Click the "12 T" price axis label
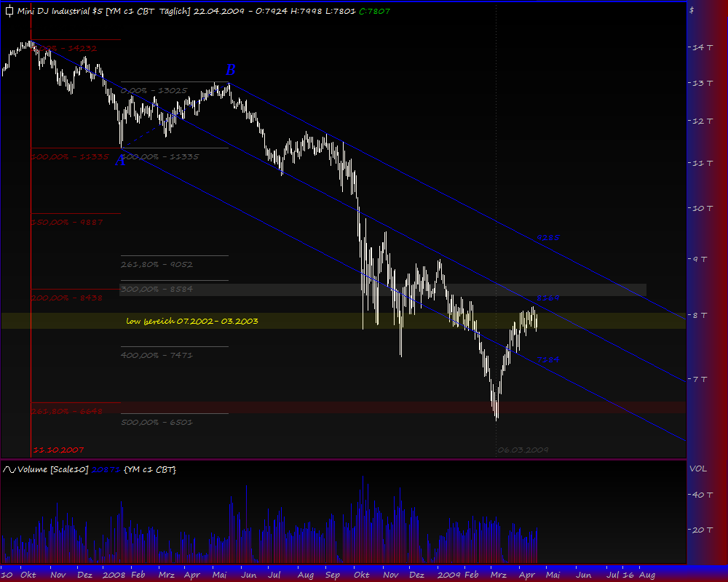 703,121
